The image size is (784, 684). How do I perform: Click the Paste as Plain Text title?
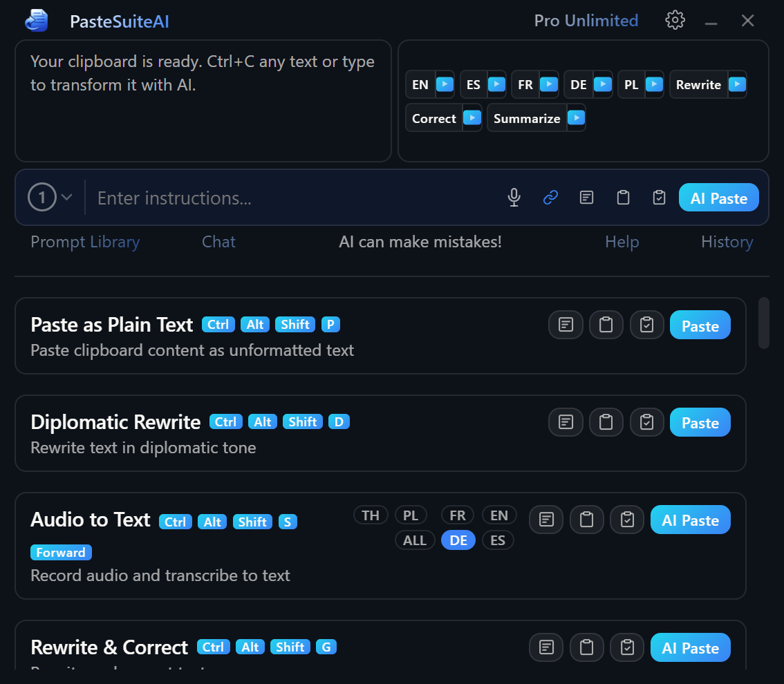[111, 325]
